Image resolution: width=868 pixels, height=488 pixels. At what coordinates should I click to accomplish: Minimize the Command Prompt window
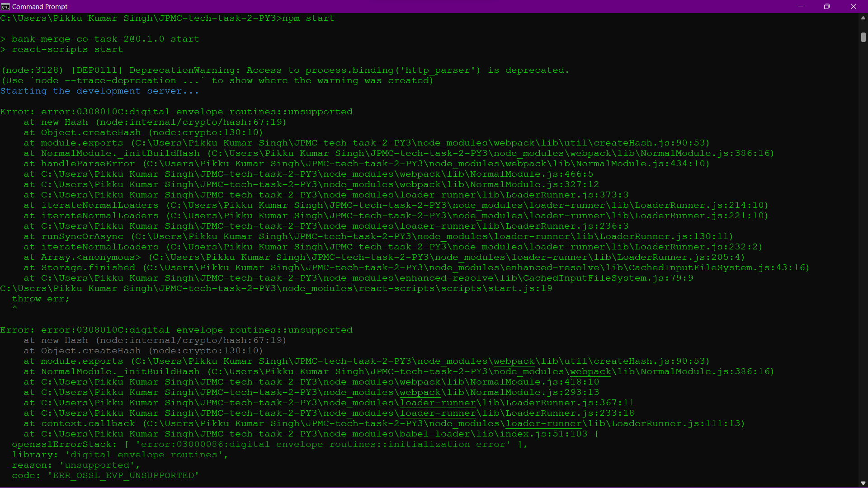801,6
